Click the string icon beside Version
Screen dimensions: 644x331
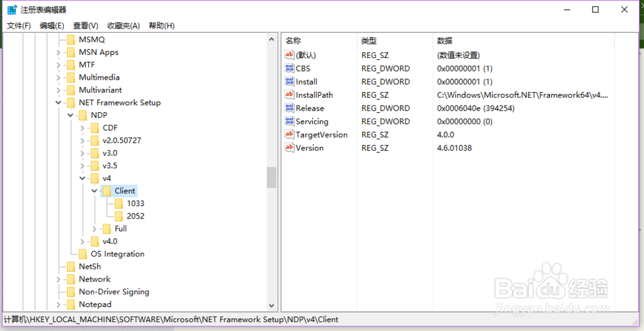[x=290, y=147]
